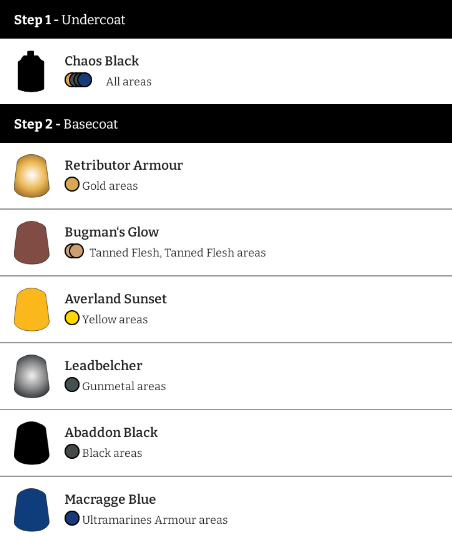
Task: Select the Averland Sunset yellow paint pot
Action: 31,309
